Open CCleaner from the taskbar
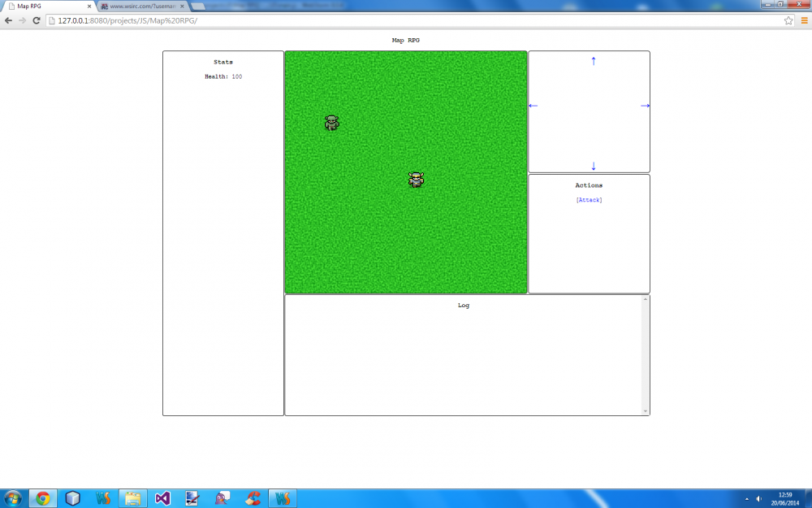The width and height of the screenshot is (812, 508). click(252, 497)
